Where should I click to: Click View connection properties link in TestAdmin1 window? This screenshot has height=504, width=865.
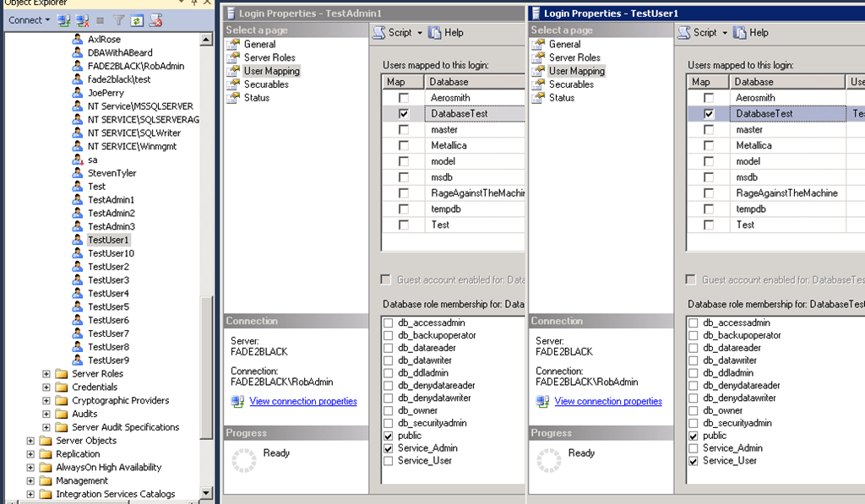click(303, 402)
